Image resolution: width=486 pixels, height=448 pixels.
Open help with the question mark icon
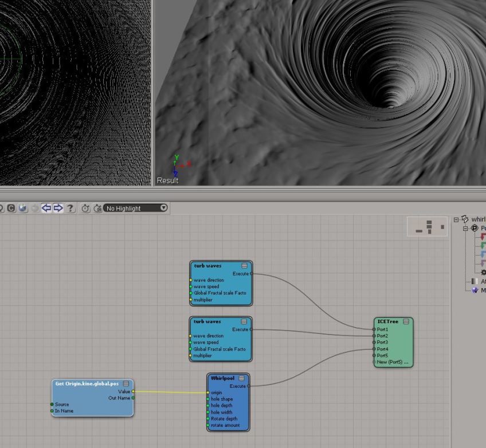(x=70, y=208)
